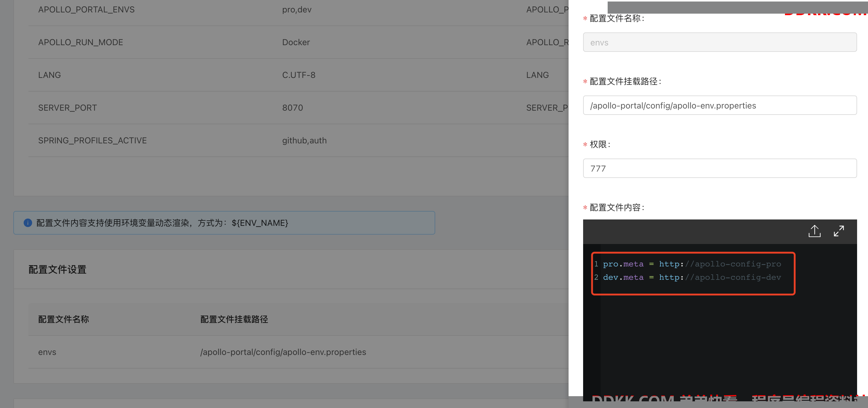The height and width of the screenshot is (408, 868).
Task: Click the info icon in the blue notice
Action: click(x=28, y=223)
